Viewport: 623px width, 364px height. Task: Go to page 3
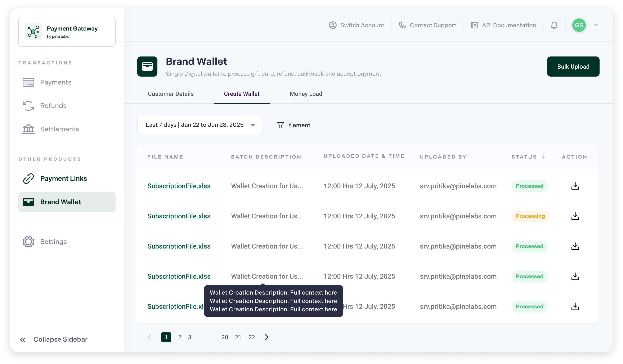190,337
